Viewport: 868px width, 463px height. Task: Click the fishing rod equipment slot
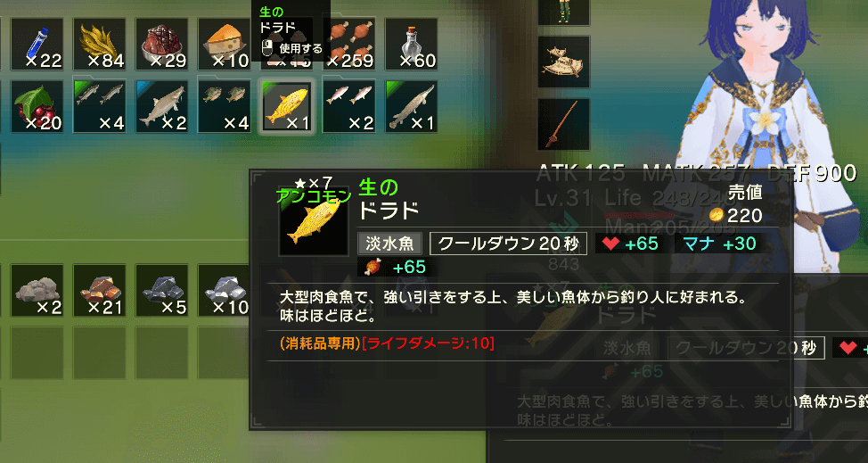[x=563, y=124]
